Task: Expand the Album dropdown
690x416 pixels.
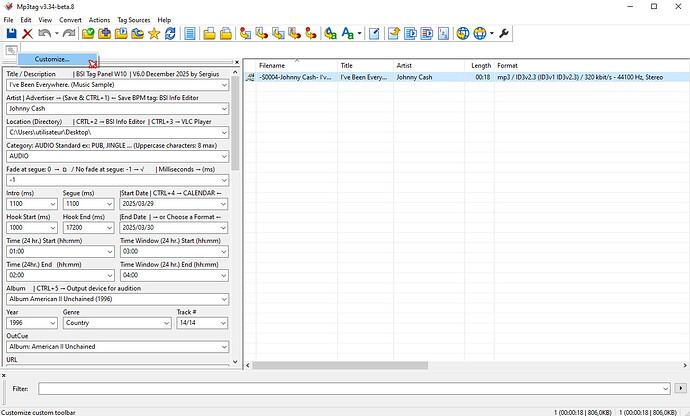Action: click(224, 299)
